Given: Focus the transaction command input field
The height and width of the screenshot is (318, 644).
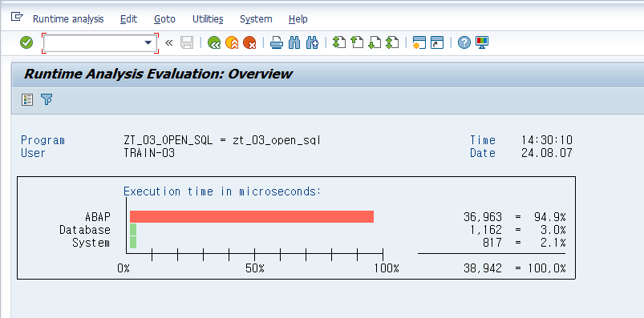Looking at the screenshot, I should (99, 43).
